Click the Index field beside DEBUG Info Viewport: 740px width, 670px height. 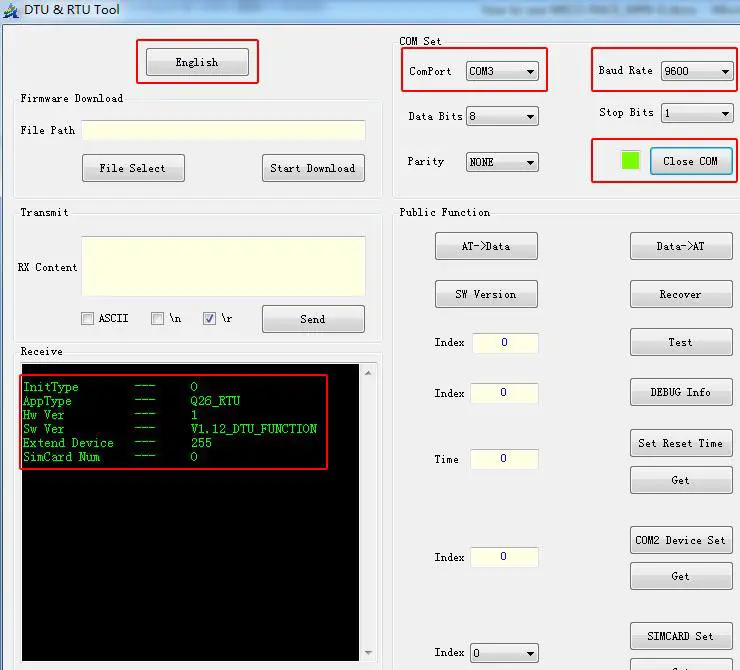tap(504, 393)
